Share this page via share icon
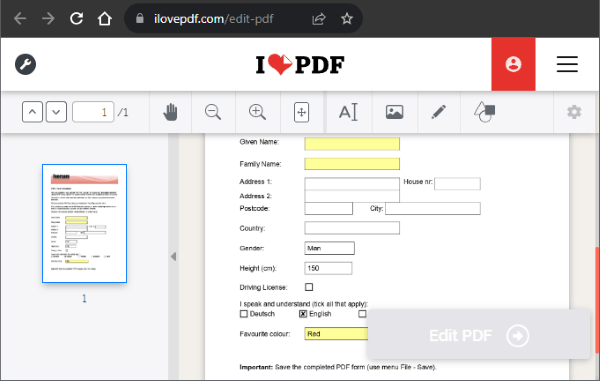The height and width of the screenshot is (381, 600). [x=318, y=18]
